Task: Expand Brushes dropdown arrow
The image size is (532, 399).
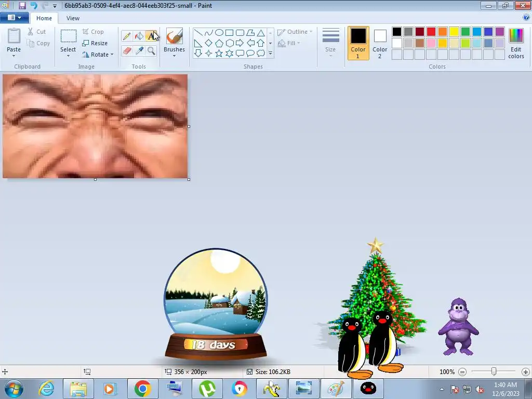Action: (x=174, y=56)
